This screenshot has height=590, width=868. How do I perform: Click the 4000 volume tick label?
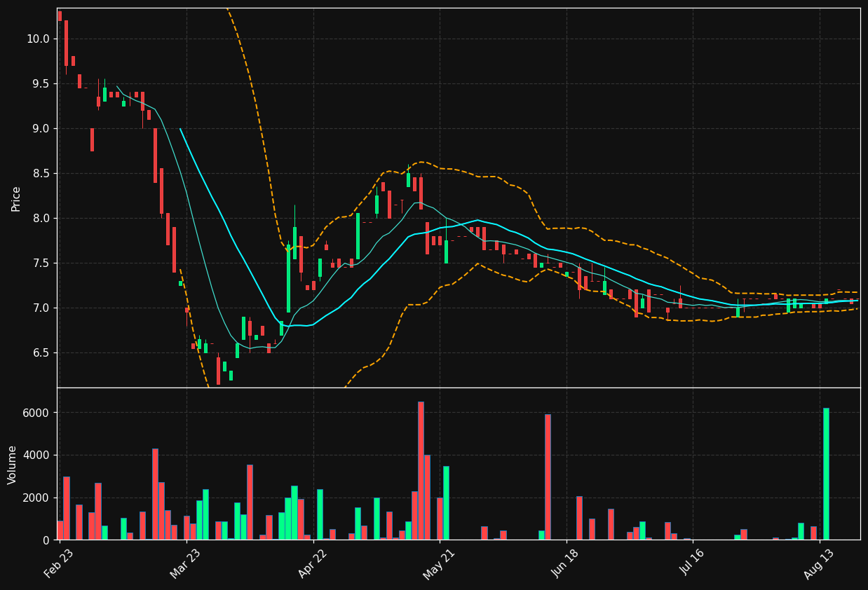pos(36,455)
